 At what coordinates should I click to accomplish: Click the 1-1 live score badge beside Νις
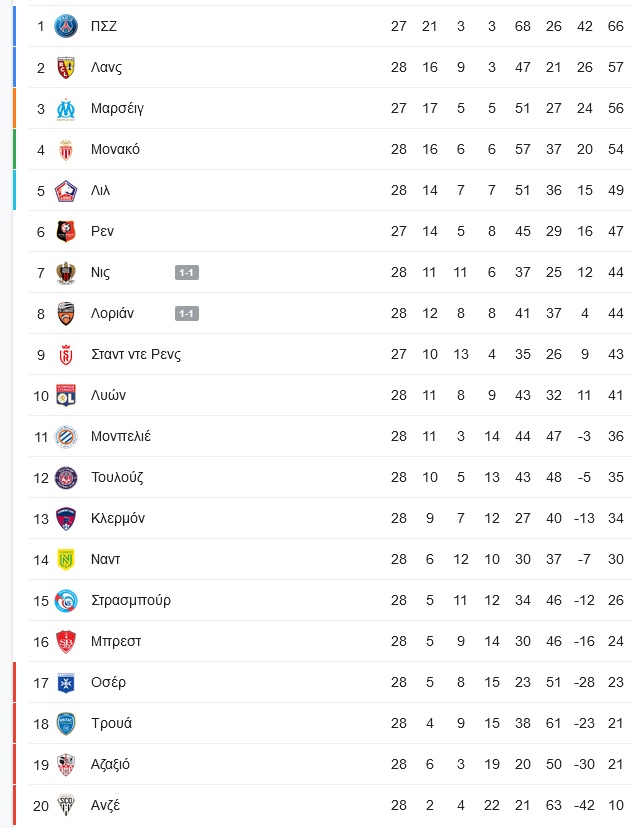click(x=187, y=272)
